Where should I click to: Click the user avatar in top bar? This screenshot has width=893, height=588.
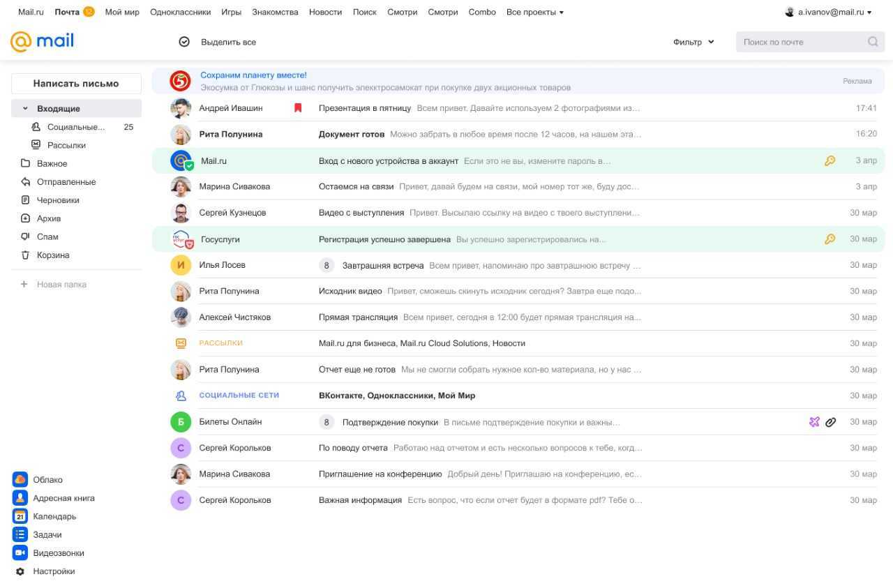point(790,12)
